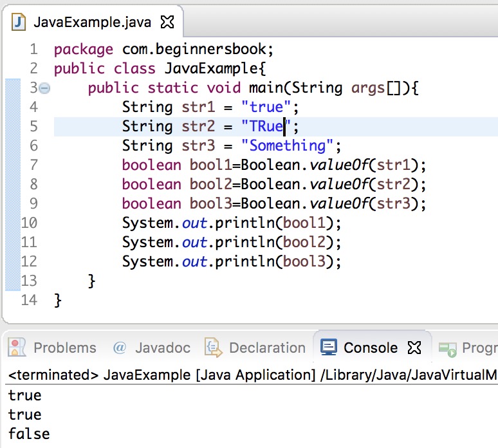The width and height of the screenshot is (498, 448).
Task: Click the closing brace on line 14
Action: (x=57, y=301)
